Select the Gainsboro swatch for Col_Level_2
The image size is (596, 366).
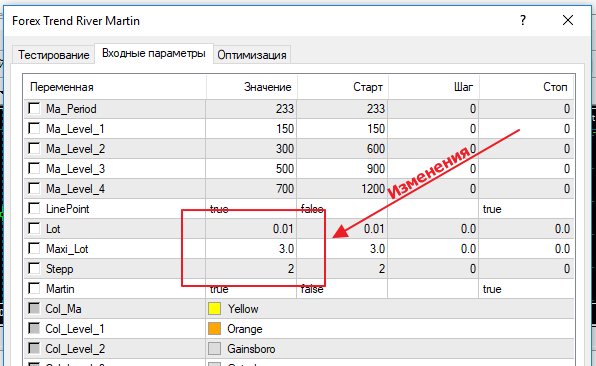214,349
